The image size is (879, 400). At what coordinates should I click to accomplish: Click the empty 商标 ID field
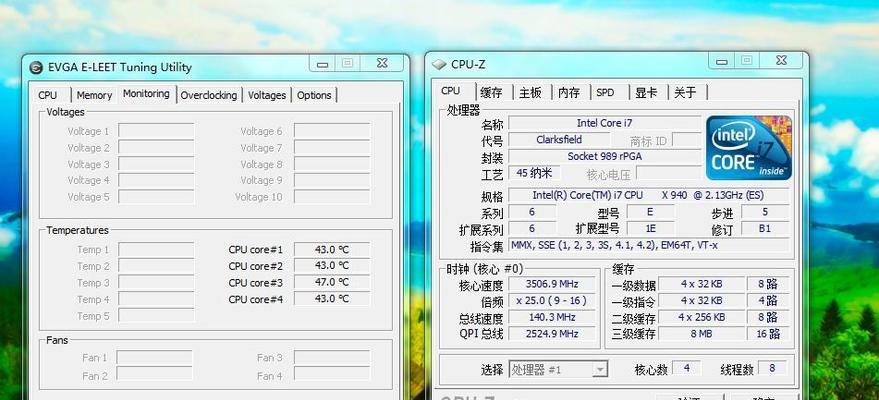(x=687, y=139)
